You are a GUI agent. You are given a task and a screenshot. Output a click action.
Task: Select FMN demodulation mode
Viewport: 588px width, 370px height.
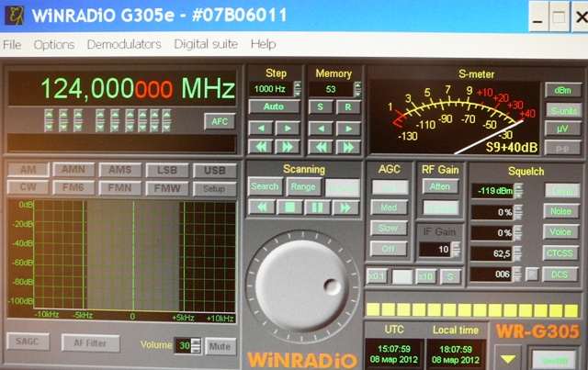(x=120, y=187)
